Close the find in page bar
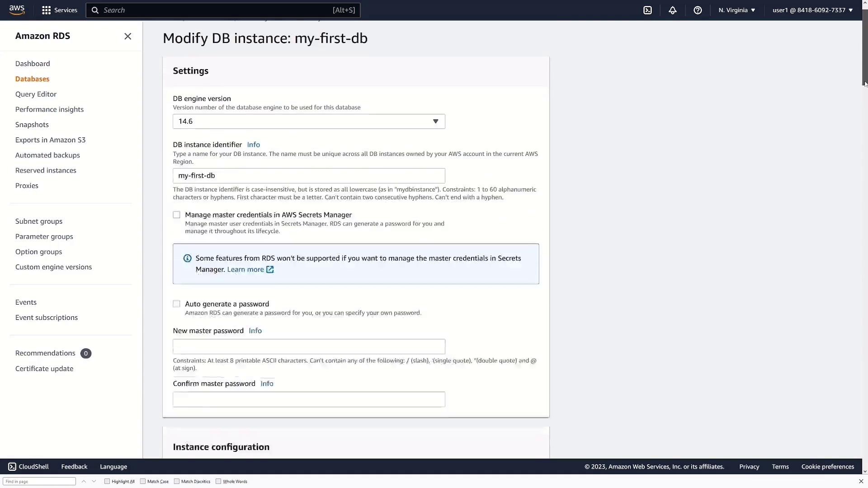This screenshot has width=868, height=488. [861, 481]
